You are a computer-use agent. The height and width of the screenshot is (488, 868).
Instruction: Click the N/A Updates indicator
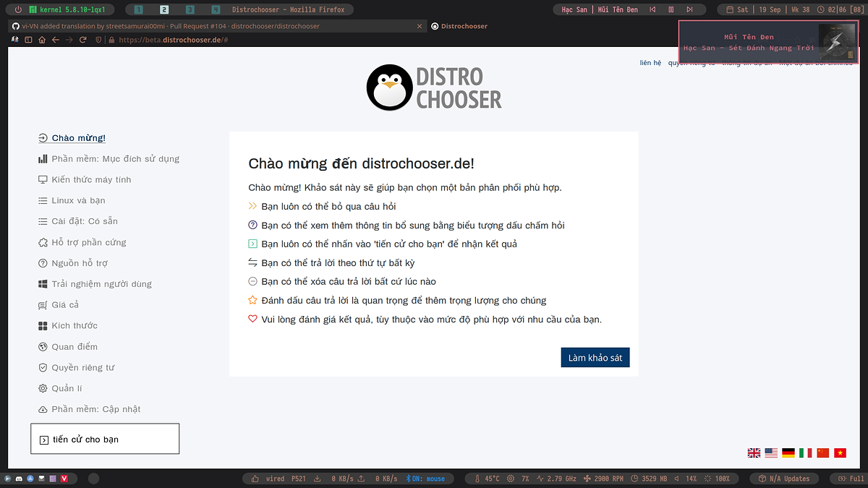784,479
